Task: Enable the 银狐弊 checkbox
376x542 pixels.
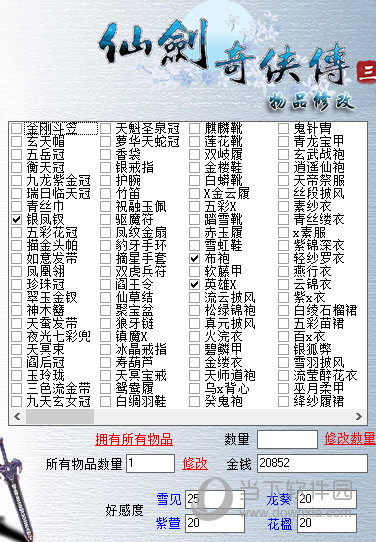Action: (x=283, y=349)
